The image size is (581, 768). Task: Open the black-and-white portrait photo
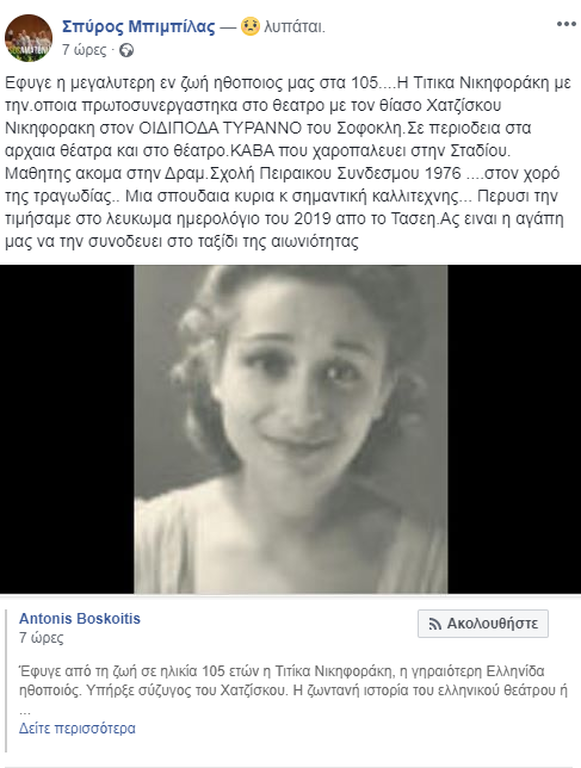pyautogui.click(x=290, y=429)
